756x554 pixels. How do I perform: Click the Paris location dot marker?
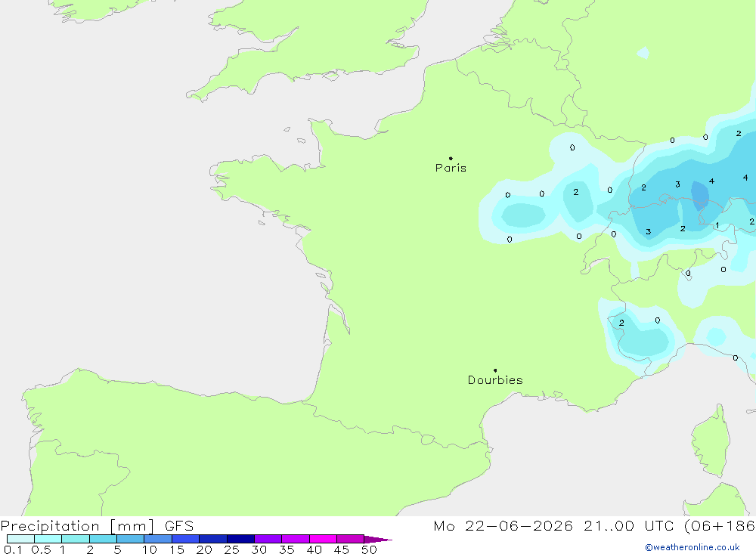point(451,158)
